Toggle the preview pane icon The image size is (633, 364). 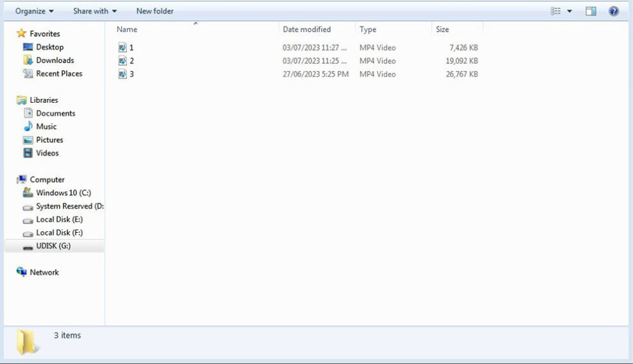pyautogui.click(x=591, y=11)
